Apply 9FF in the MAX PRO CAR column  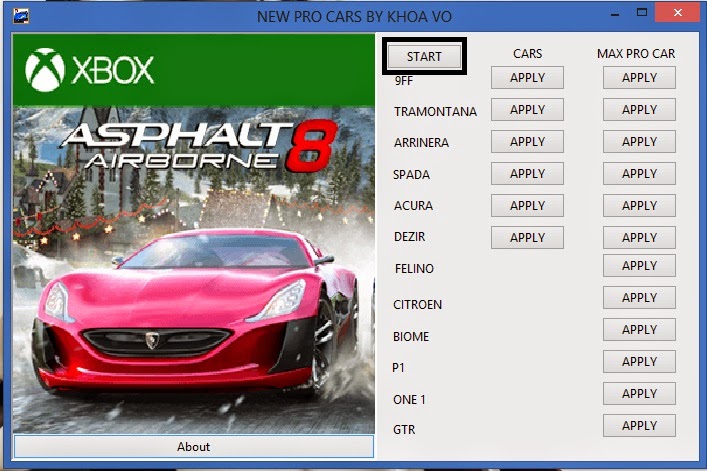639,78
